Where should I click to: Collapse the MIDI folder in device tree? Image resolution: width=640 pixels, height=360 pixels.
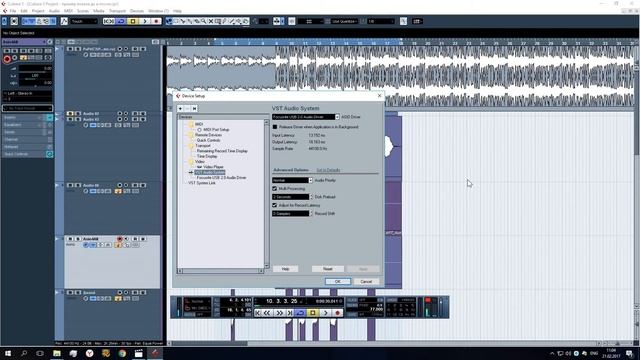click(x=191, y=124)
